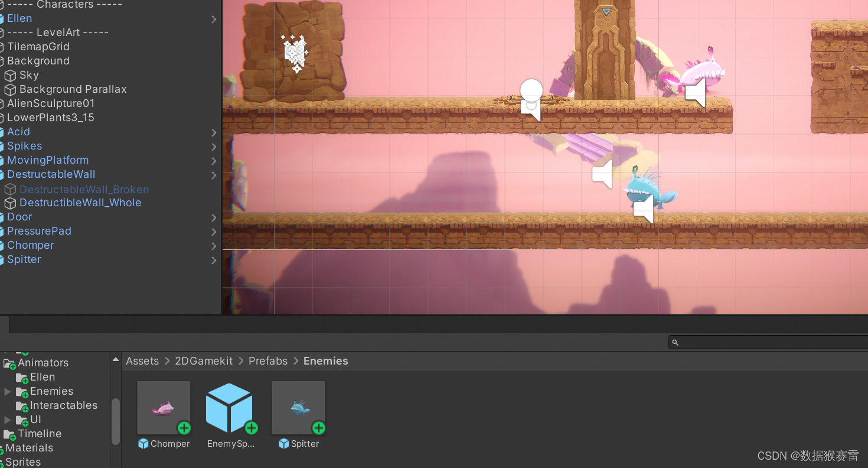Screen dimensions: 868x468
Task: Select the Acid row in Hierarchy
Action: 110,132
